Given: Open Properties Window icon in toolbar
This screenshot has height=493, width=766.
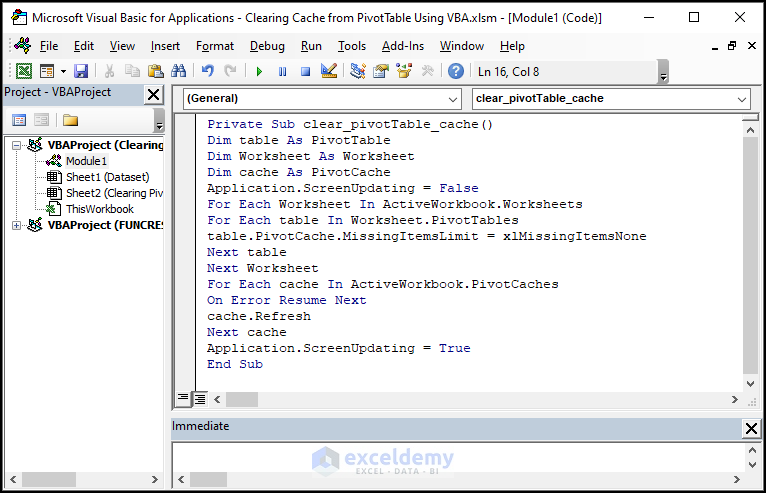Looking at the screenshot, I should click(x=381, y=71).
